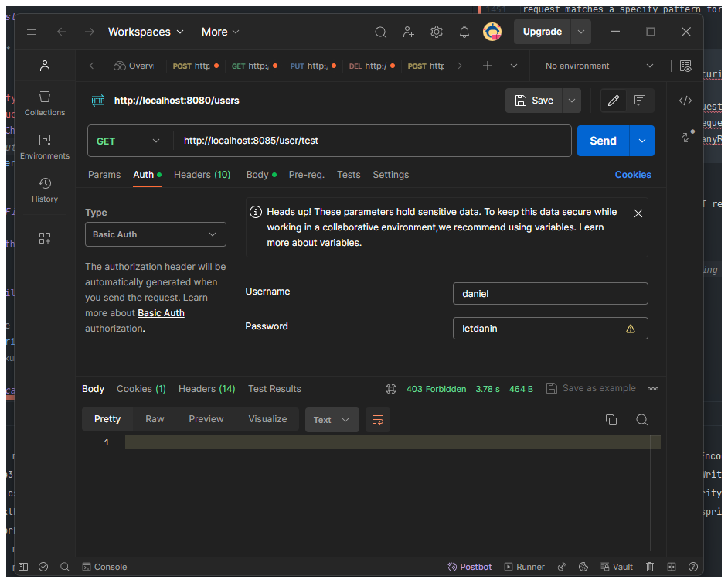Open the Environments sidebar panel

45,146
